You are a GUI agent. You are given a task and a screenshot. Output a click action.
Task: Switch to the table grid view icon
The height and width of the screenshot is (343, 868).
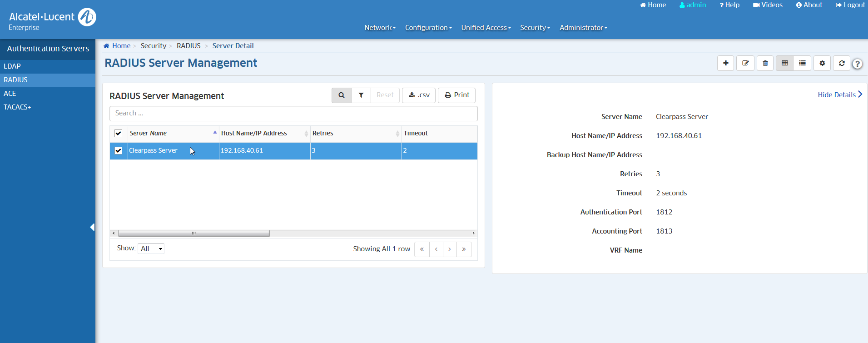tap(784, 63)
